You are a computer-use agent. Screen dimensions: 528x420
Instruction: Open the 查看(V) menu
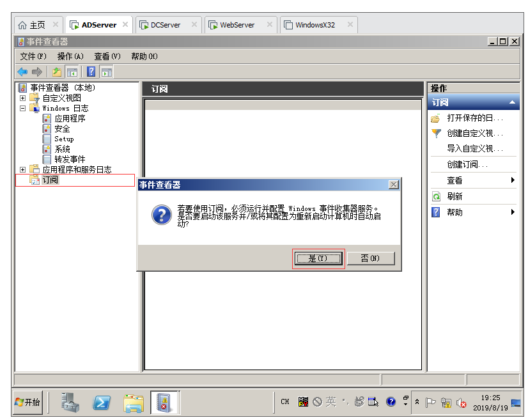click(x=107, y=56)
